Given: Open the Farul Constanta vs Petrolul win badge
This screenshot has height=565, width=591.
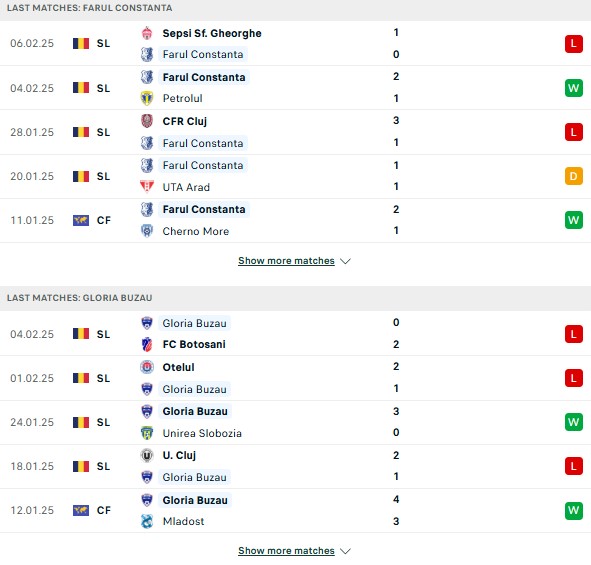Looking at the screenshot, I should point(574,88).
